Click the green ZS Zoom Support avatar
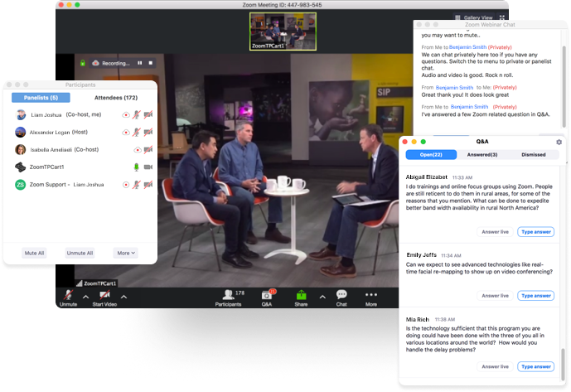 pyautogui.click(x=21, y=185)
